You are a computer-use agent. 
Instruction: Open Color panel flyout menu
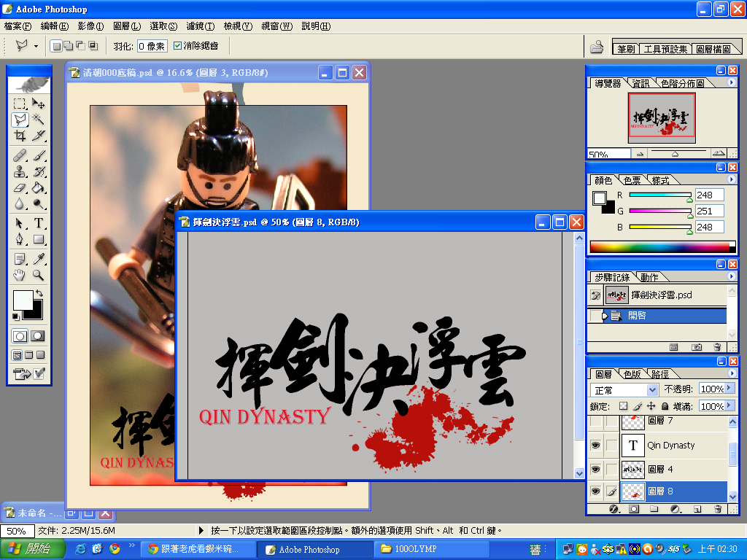[731, 179]
